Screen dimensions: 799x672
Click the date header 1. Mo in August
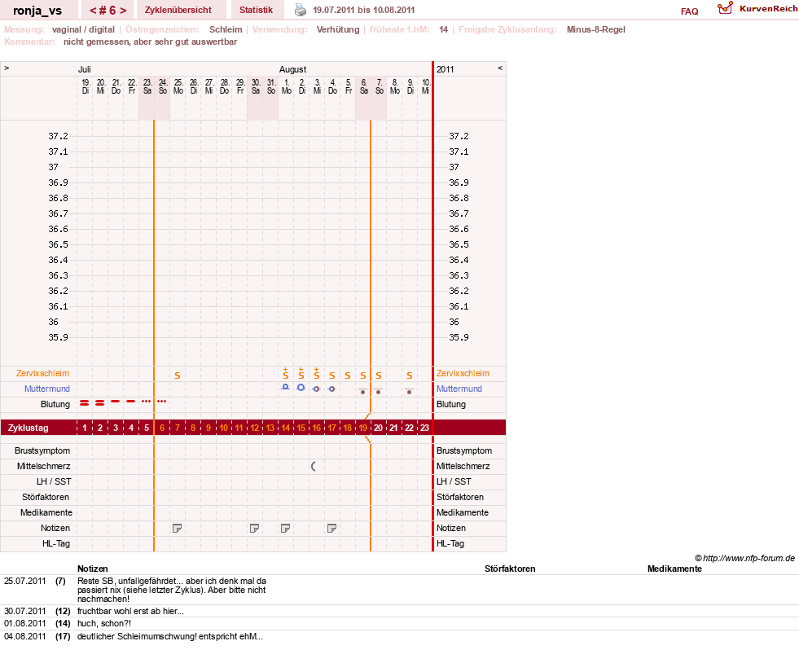pos(287,86)
